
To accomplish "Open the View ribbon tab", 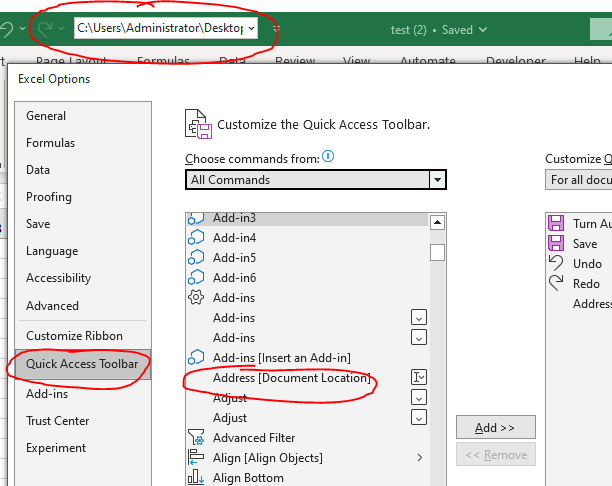I will click(x=356, y=61).
